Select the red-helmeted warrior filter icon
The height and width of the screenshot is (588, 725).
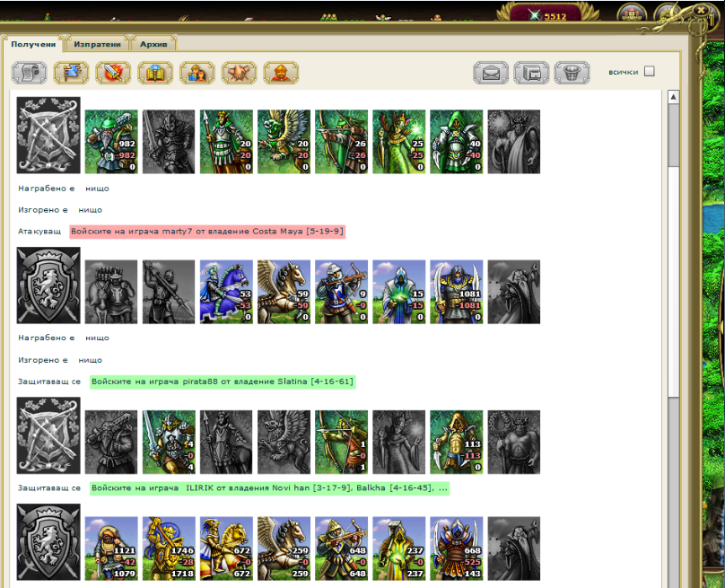281,73
